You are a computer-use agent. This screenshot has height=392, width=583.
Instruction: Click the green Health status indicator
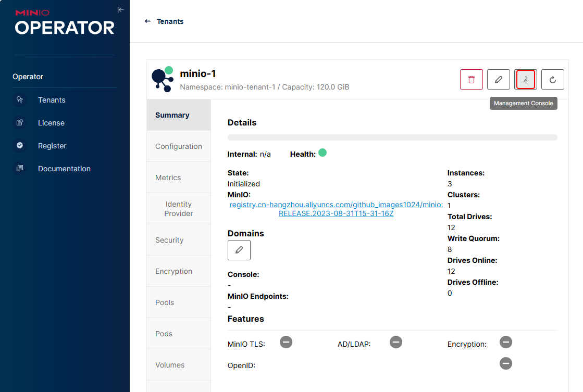point(322,153)
